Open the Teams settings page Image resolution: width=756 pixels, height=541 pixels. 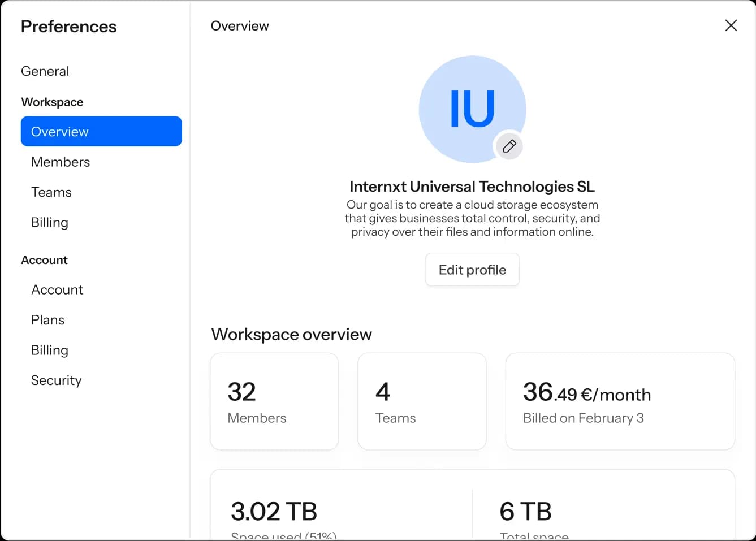51,192
